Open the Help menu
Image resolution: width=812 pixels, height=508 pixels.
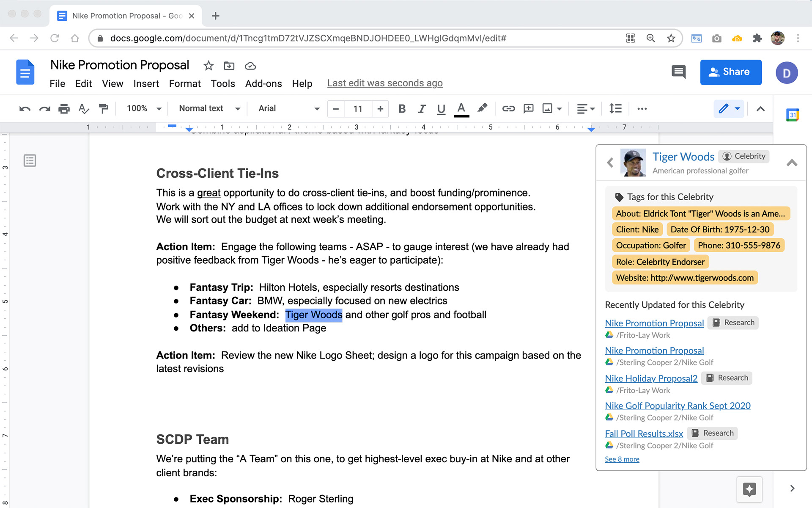(302, 83)
